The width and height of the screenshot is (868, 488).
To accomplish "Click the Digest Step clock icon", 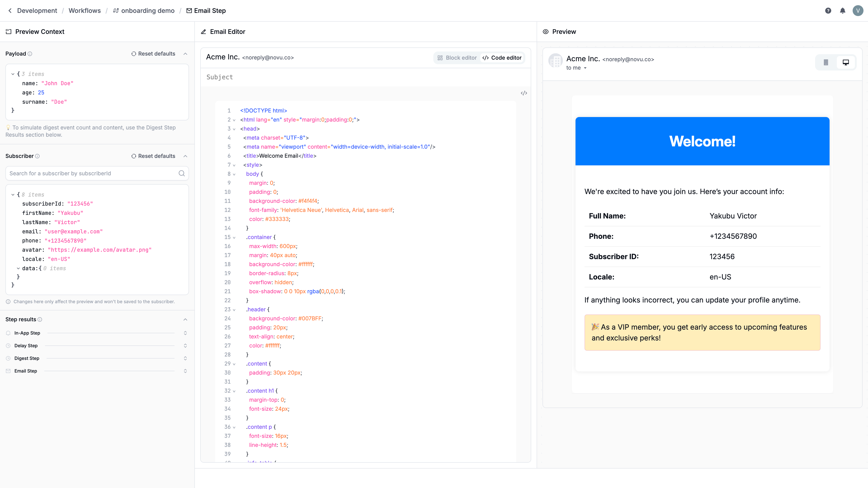I will (x=8, y=358).
